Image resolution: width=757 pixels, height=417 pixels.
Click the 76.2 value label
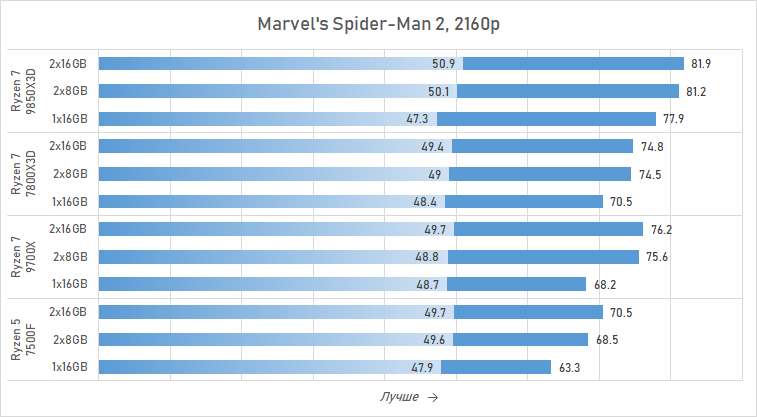pyautogui.click(x=661, y=230)
